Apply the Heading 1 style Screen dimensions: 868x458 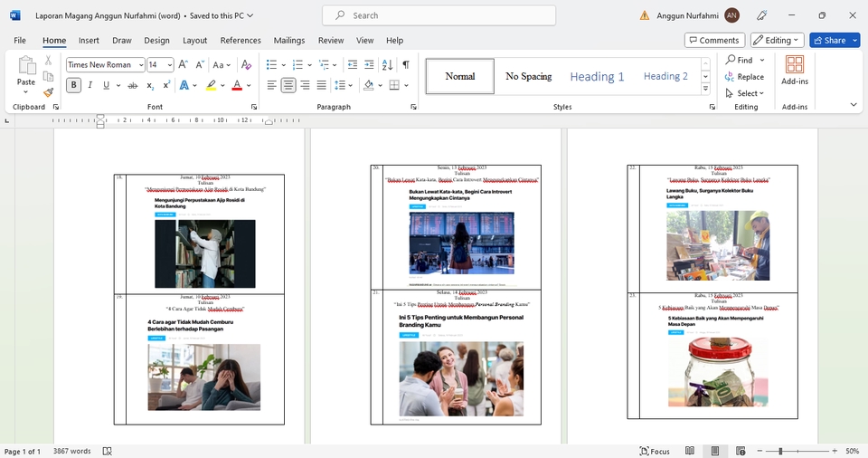597,77
